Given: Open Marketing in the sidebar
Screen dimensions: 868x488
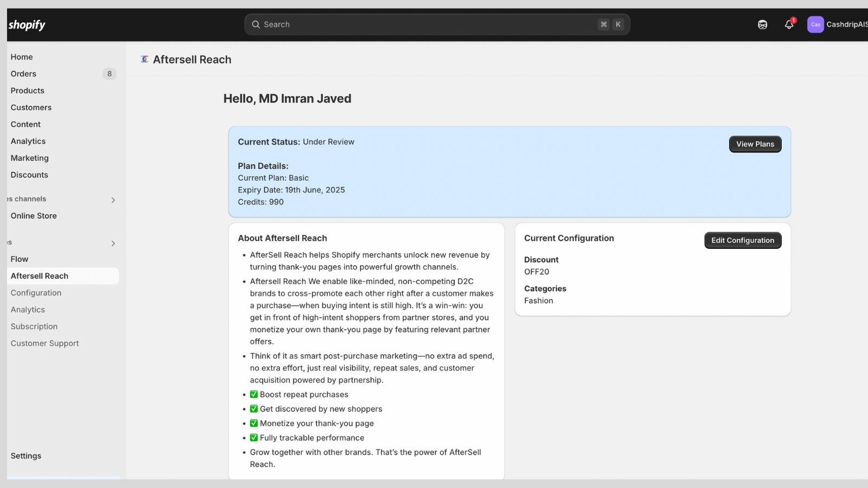Looking at the screenshot, I should [x=30, y=158].
